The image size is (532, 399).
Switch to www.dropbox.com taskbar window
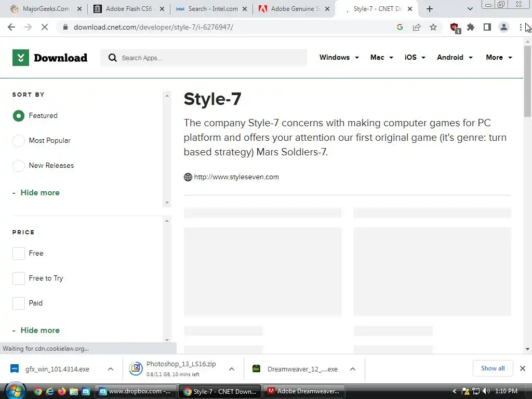[x=135, y=392]
